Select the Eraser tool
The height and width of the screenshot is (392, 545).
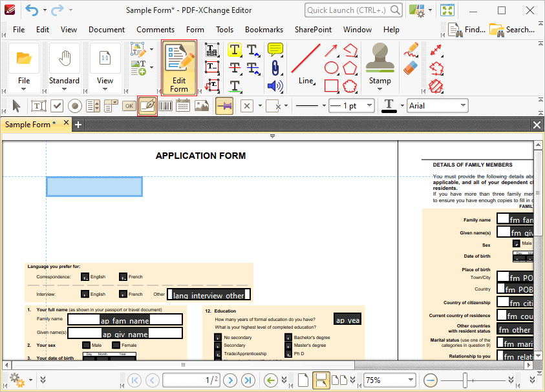click(x=411, y=68)
